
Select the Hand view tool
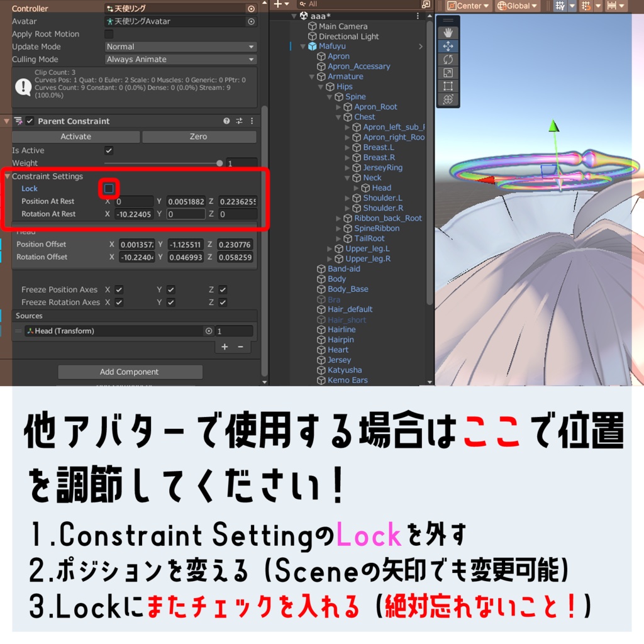point(448,33)
